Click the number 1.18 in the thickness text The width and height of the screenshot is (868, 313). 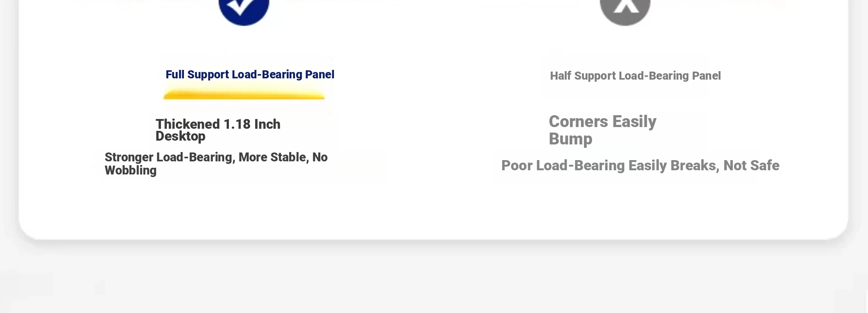[x=237, y=125]
